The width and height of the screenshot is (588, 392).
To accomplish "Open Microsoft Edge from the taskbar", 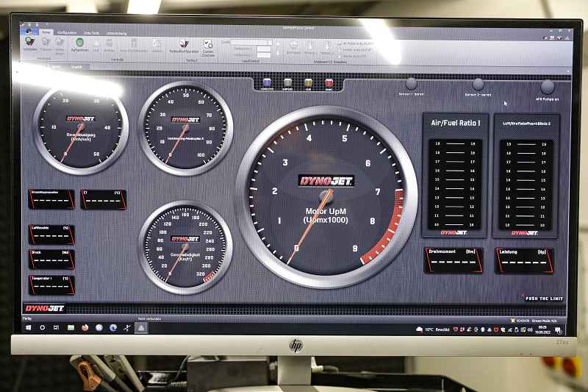I will [x=113, y=328].
